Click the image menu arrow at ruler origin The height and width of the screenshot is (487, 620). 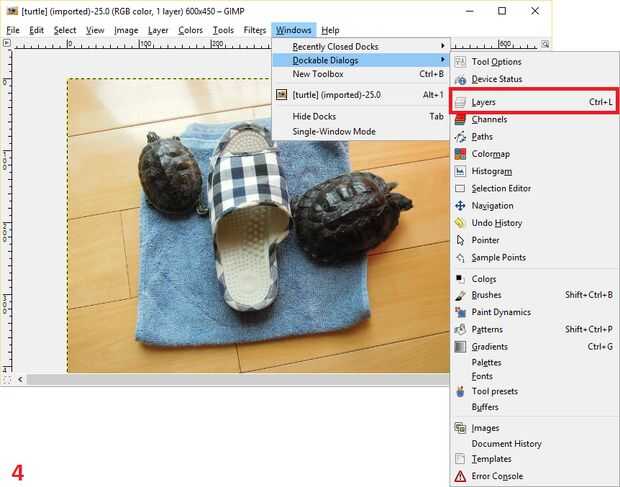6,43
